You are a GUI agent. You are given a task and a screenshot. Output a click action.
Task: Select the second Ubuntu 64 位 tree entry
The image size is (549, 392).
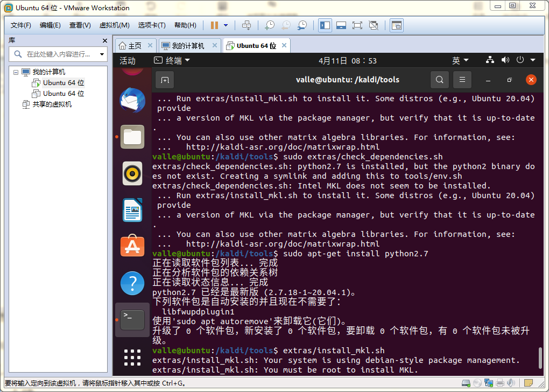[64, 94]
